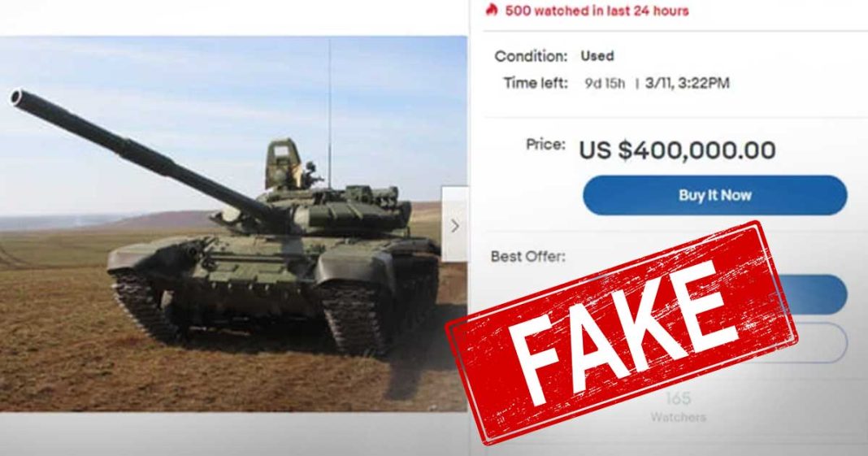Viewport: 868px width, 456px height.
Task: Open the tank listing photo
Action: coord(233,224)
